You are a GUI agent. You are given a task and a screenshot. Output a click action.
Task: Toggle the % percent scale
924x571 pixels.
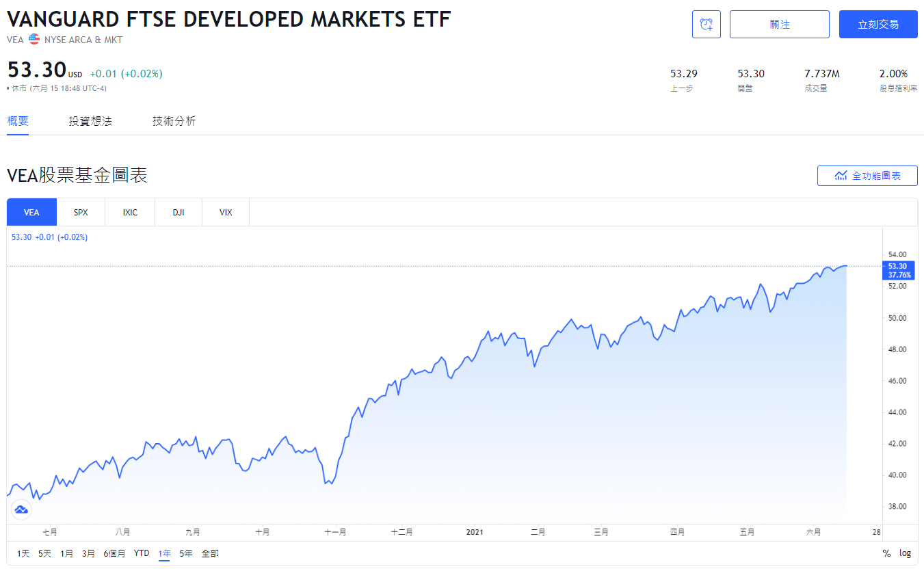click(886, 553)
